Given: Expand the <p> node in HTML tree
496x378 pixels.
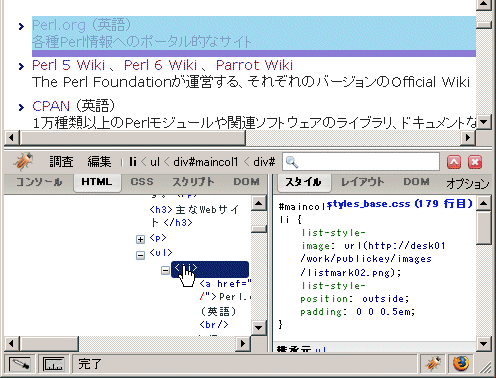Looking at the screenshot, I should [140, 239].
